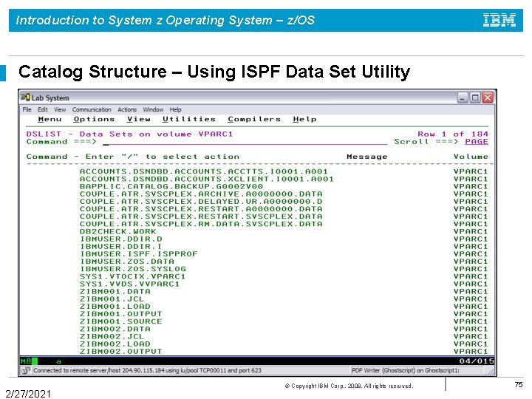Click the DSLIST panel title text
Screen dimensions: 532x399
129,134
